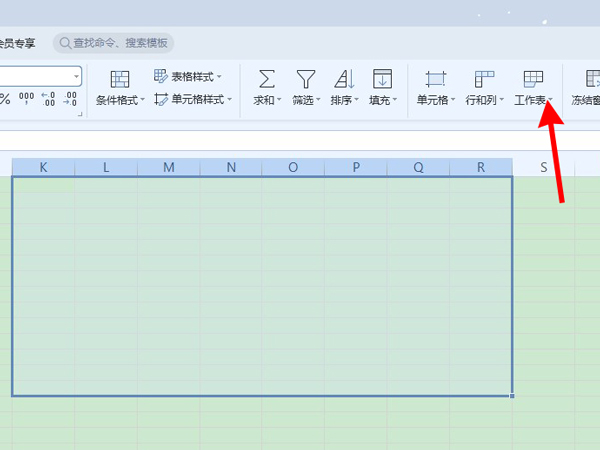
Task: Click the Worksheet (工作表) icon
Action: [x=533, y=80]
